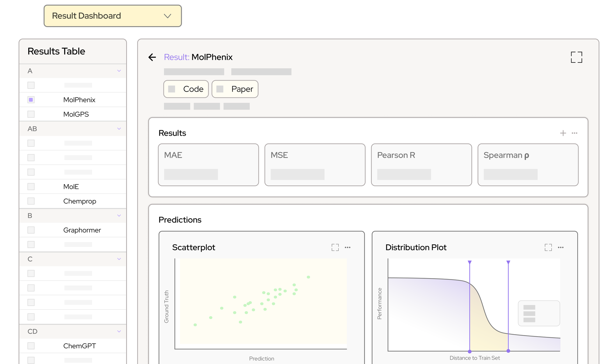Click the Code button
Screen dimensions: 609x364
coord(186,89)
